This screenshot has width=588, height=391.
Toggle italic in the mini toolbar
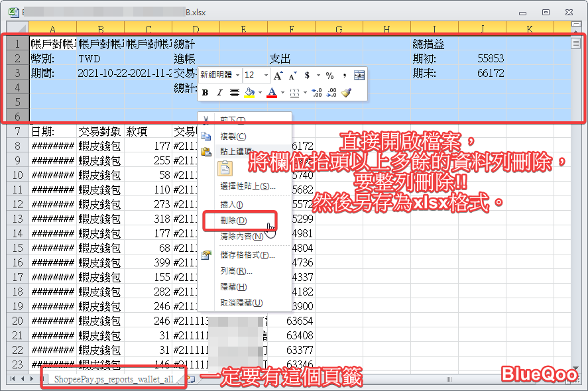[219, 93]
